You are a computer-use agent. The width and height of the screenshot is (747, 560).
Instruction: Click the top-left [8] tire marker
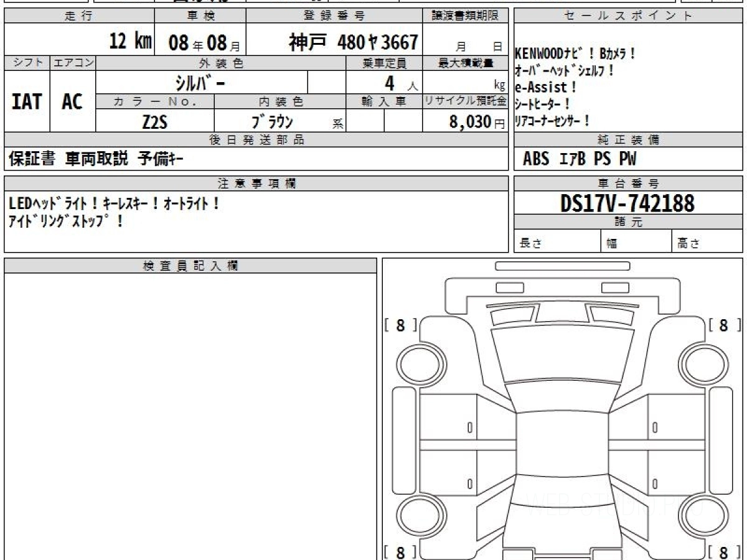[x=402, y=325]
